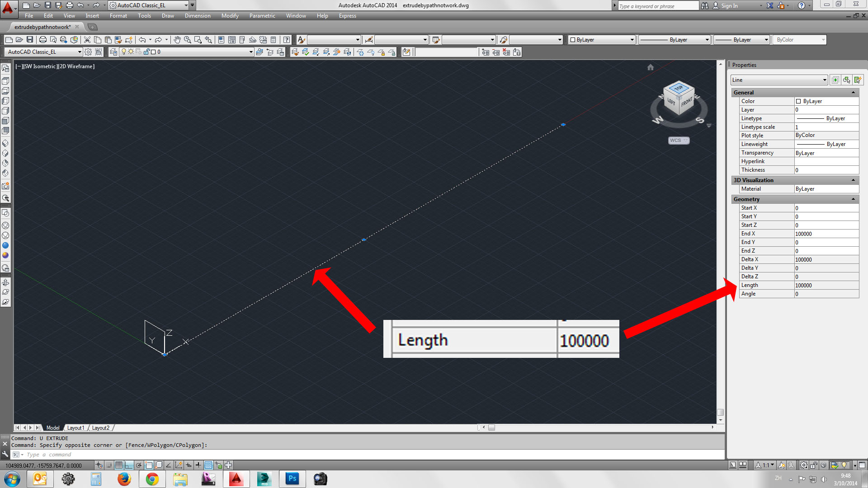Open the ByColor plot style swatch control
Image resolution: width=868 pixels, height=488 pixels.
(x=799, y=40)
